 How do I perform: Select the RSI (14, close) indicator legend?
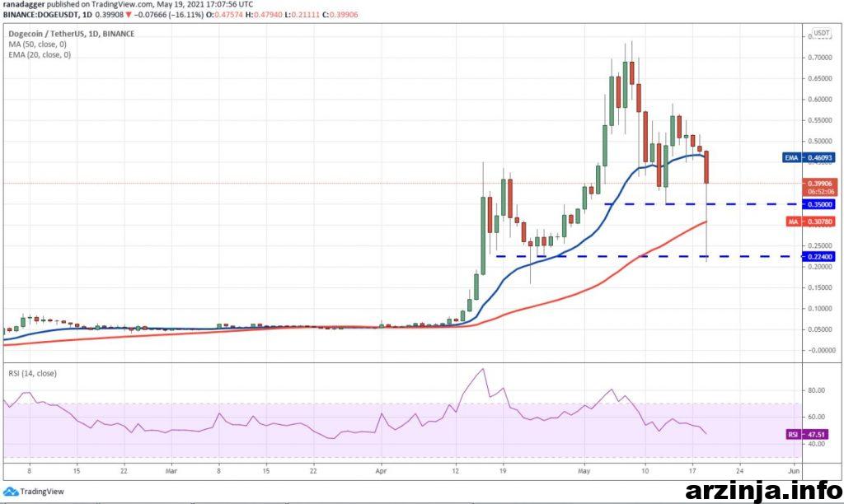[x=32, y=373]
